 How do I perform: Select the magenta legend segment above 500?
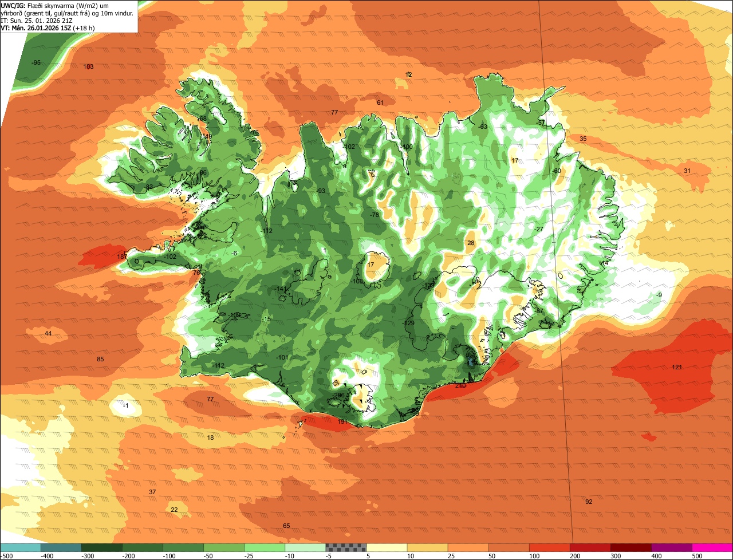tap(712, 547)
